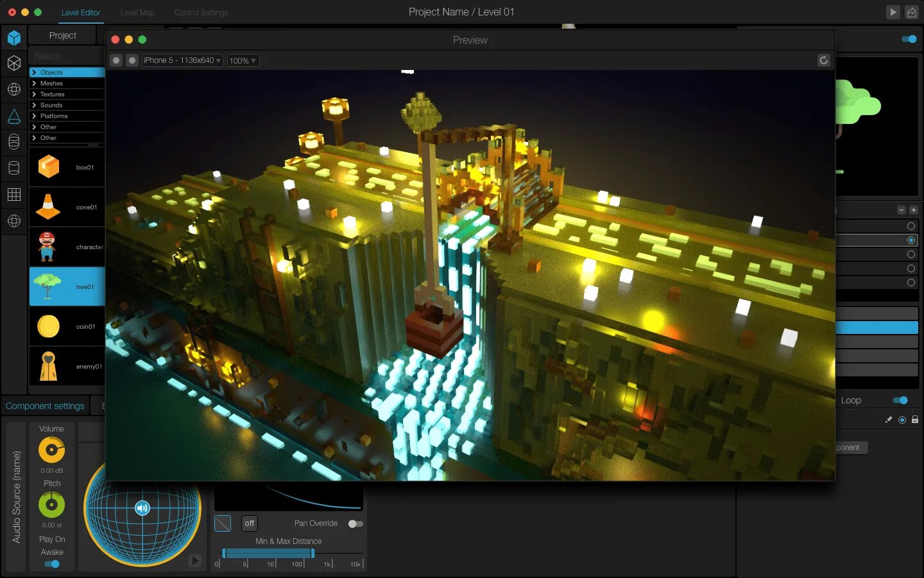Select the wireframe barrel cylinder icon
The image size is (924, 578).
[x=13, y=142]
